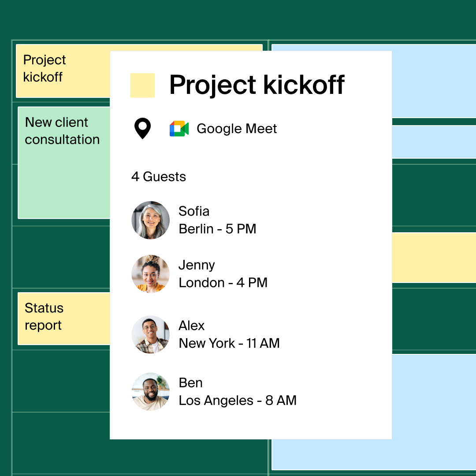Click Alex's profile photo
The image size is (476, 476).
coord(151,335)
